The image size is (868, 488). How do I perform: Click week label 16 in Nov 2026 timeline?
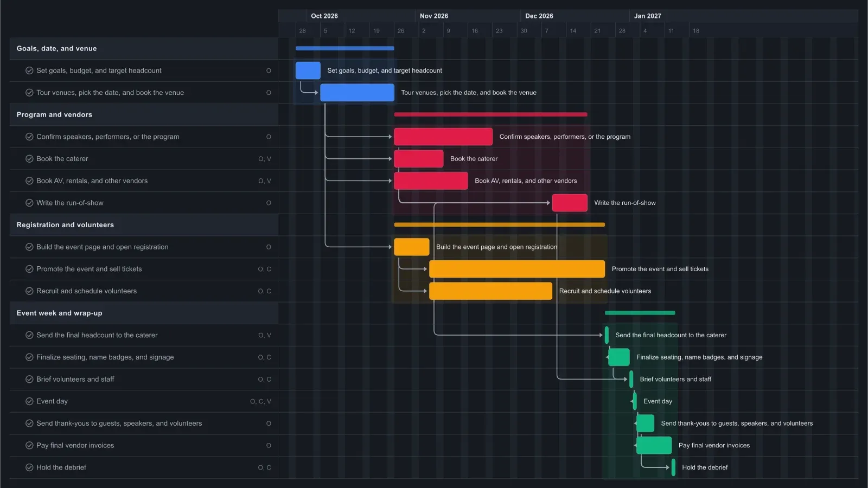point(475,31)
